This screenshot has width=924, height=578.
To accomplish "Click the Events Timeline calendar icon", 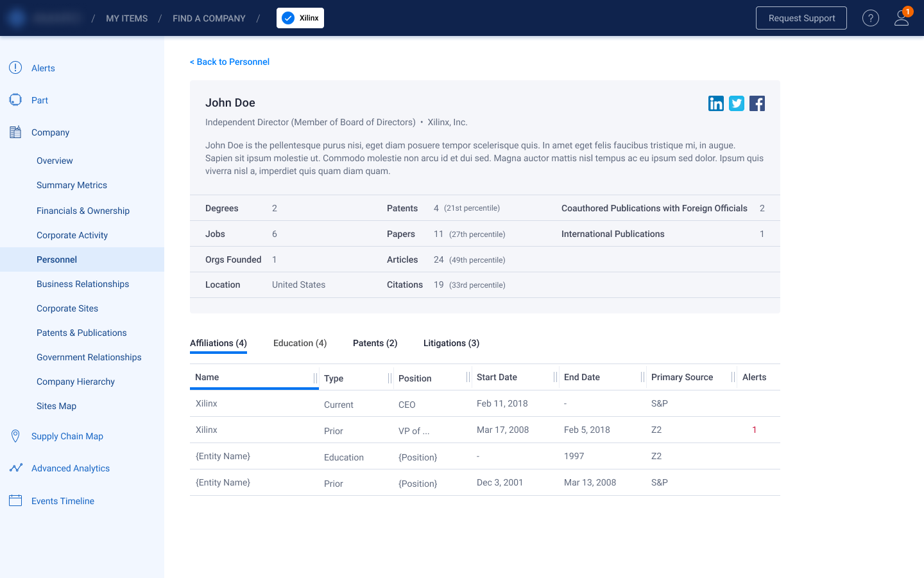I will click(15, 500).
